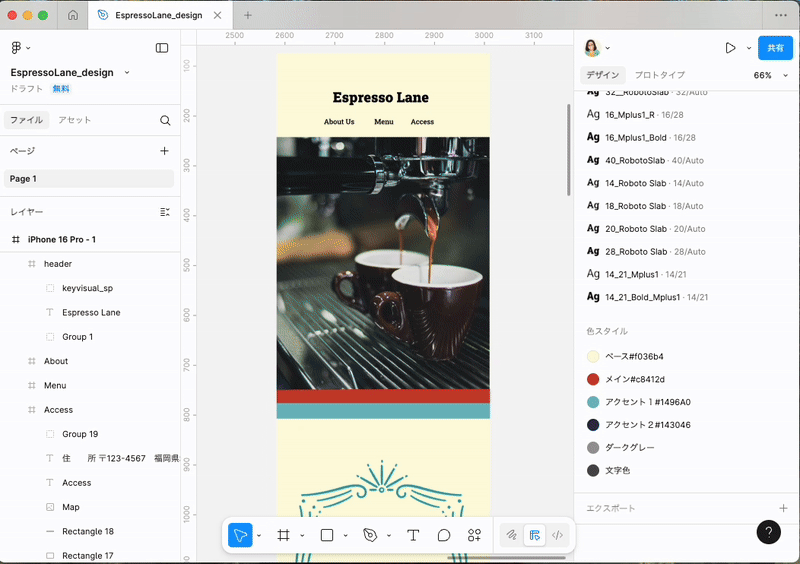The image size is (800, 564).
Task: Toggle the left sidebar panel visibility
Action: (162, 48)
